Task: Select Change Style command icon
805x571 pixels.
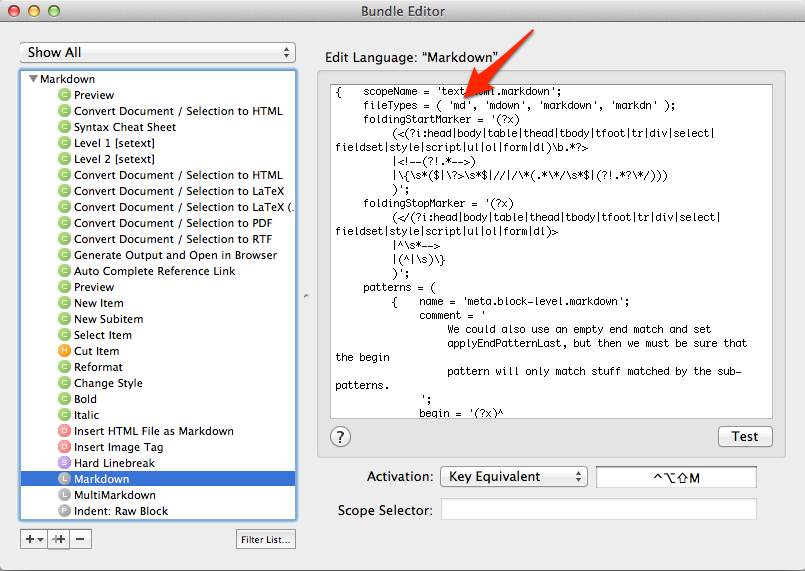Action: (64, 382)
